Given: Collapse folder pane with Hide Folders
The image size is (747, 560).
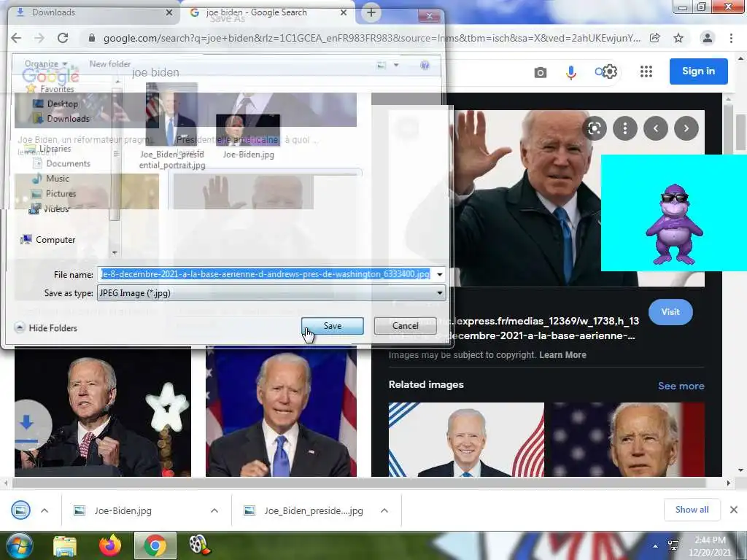Looking at the screenshot, I should pos(46,328).
